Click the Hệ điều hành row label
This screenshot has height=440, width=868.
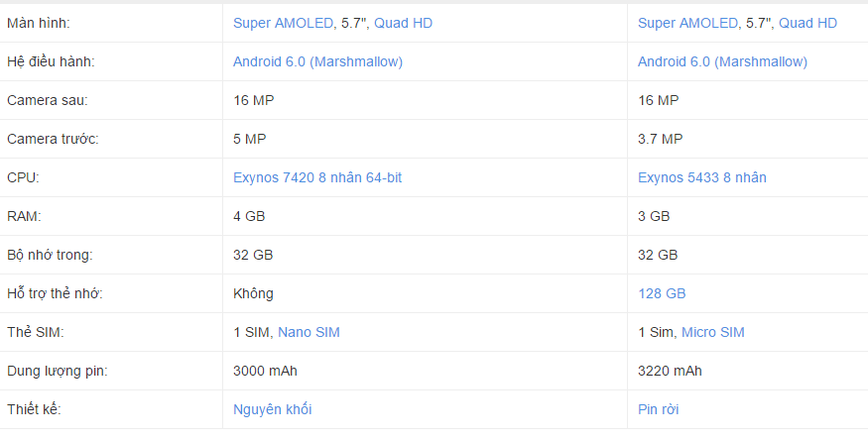(51, 61)
